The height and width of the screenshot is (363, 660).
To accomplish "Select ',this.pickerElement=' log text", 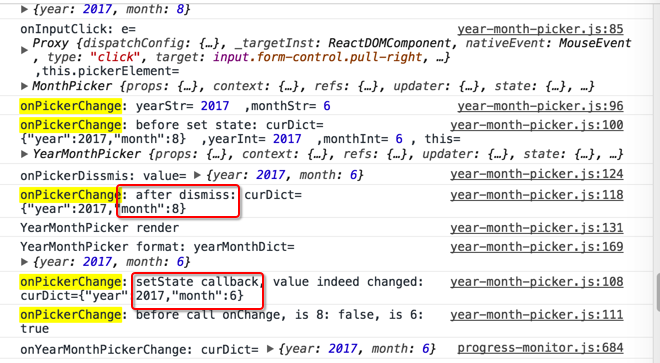I will click(x=107, y=71).
